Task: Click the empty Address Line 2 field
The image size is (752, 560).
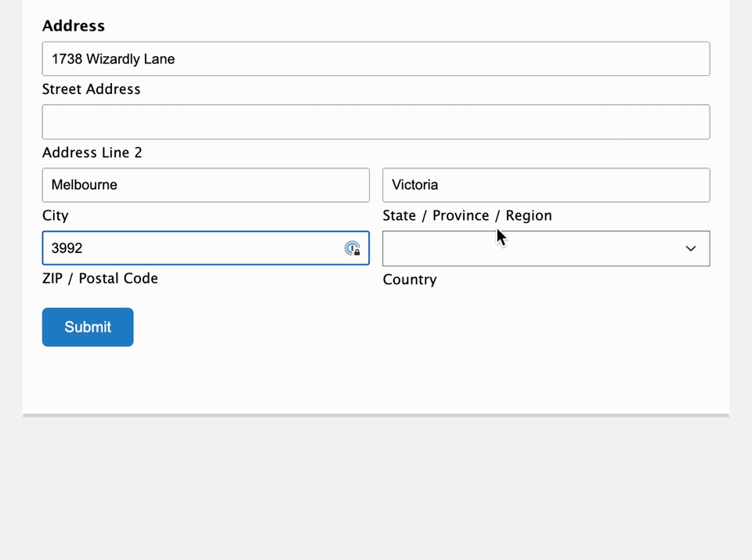Action: [x=376, y=121]
